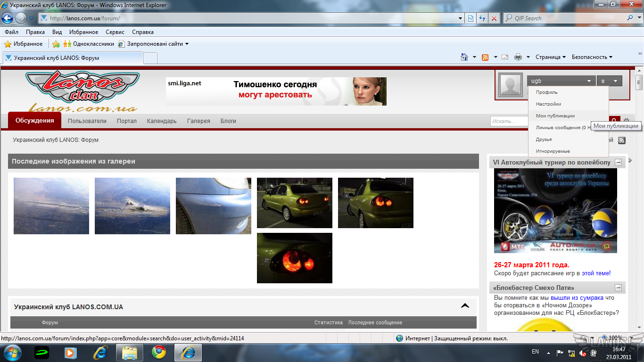Open advanced search via gear icon
The height and width of the screenshot is (362, 644).
627,121
